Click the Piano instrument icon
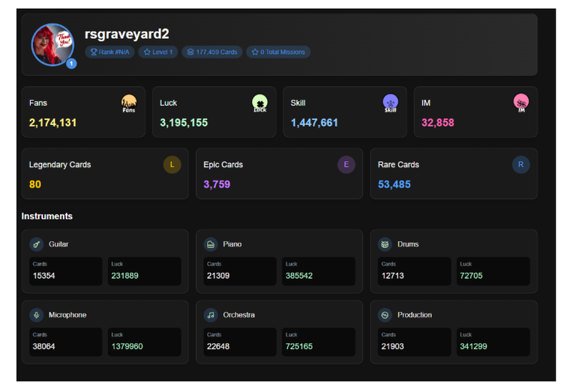 [211, 244]
